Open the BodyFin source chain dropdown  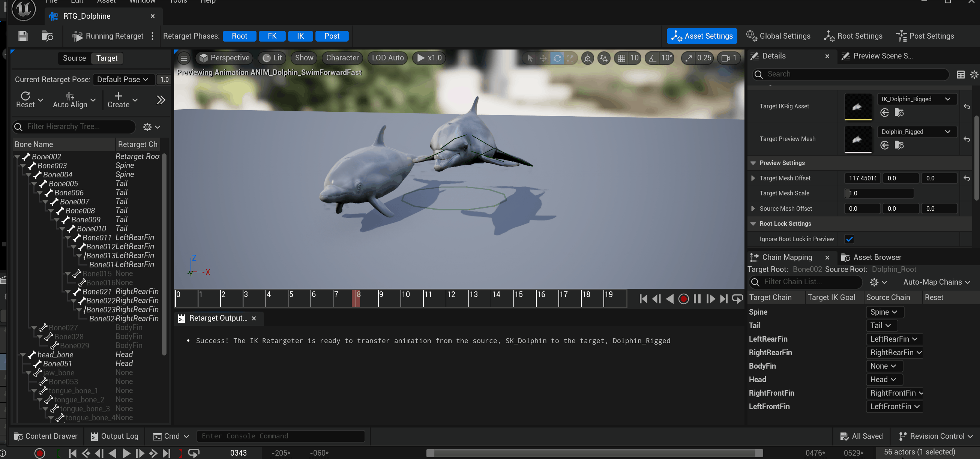(883, 366)
